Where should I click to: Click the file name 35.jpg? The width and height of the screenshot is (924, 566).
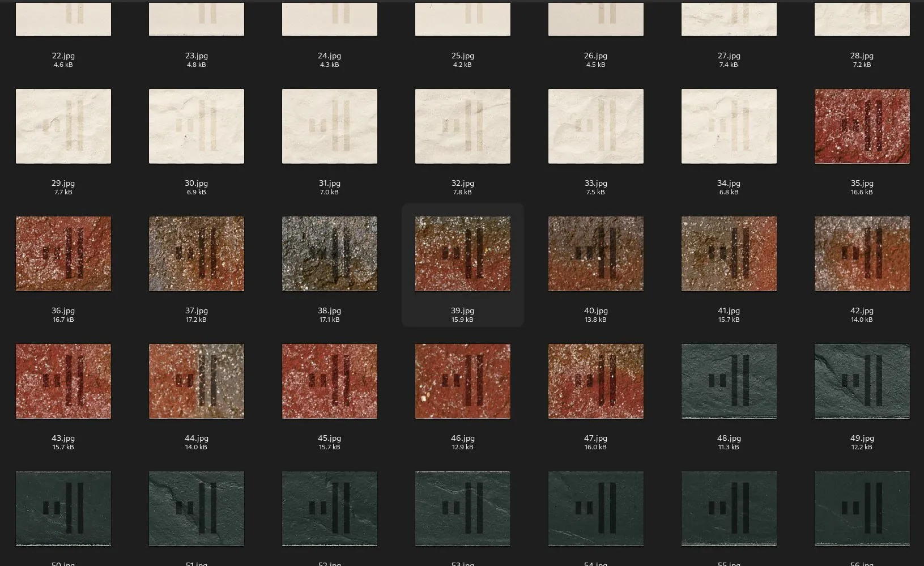(x=862, y=183)
